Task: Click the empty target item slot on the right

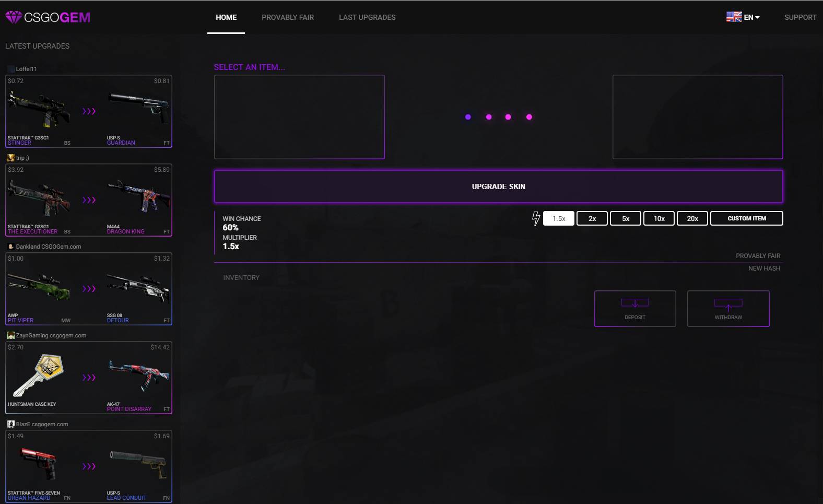Action: 698,117
